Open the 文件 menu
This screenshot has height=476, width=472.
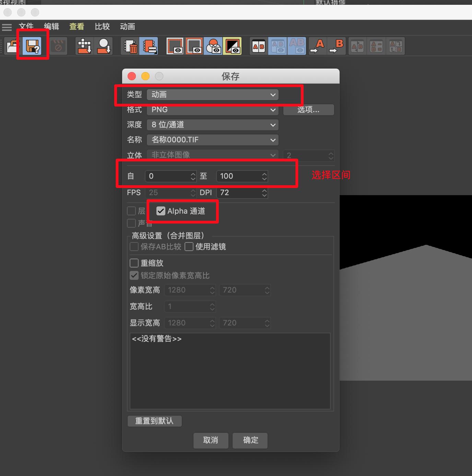coord(26,26)
